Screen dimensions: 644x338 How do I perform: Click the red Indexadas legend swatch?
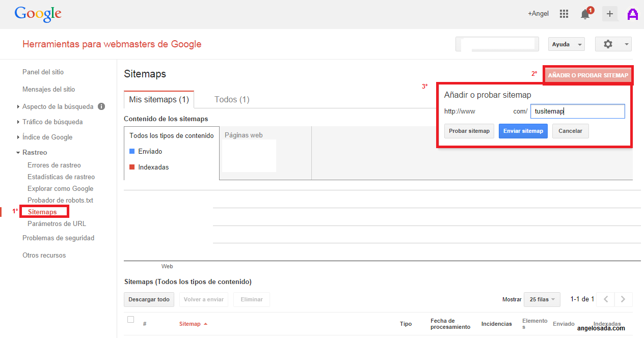click(131, 167)
